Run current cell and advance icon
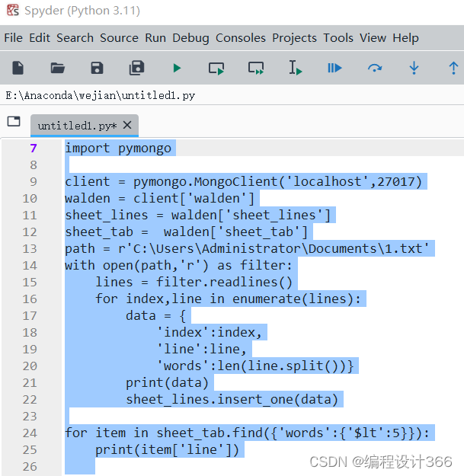The height and width of the screenshot is (476, 464). [256, 68]
